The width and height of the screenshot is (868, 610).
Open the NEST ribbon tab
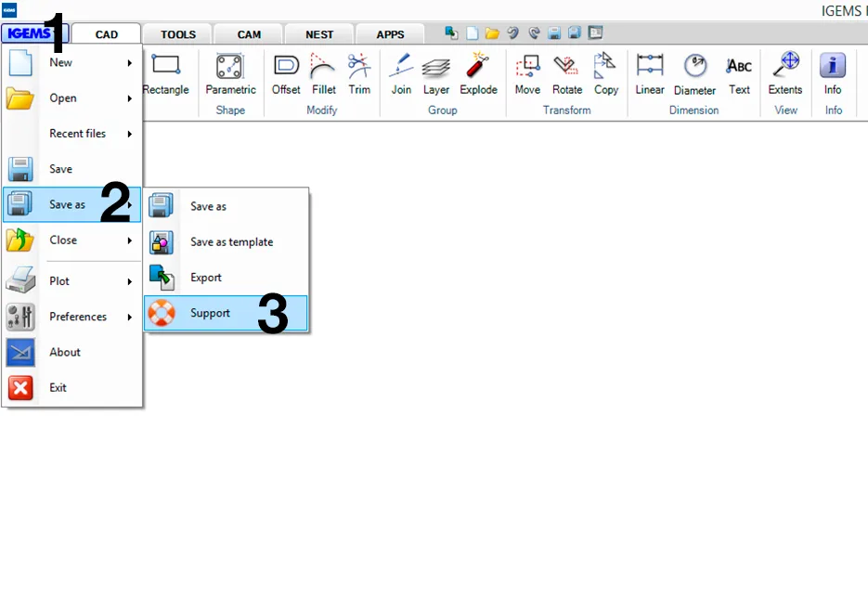click(319, 34)
